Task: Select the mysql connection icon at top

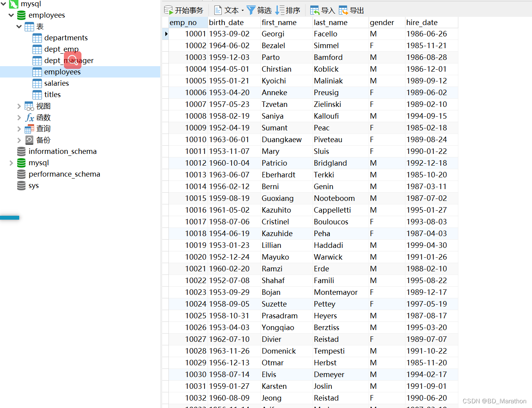Action: tap(14, 4)
